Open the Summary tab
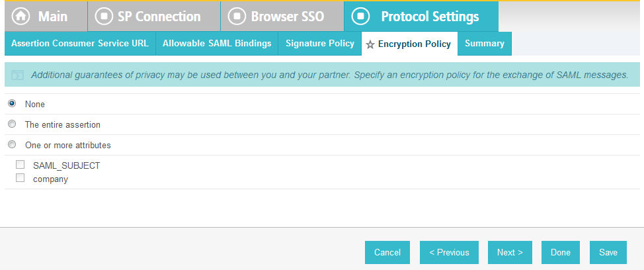Screen dimensions: 644x270 coord(485,44)
